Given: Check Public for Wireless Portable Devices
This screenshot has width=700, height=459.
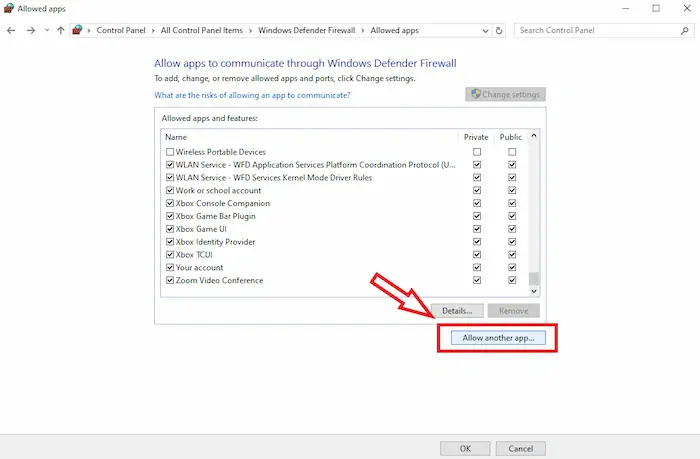Looking at the screenshot, I should pyautogui.click(x=512, y=152).
